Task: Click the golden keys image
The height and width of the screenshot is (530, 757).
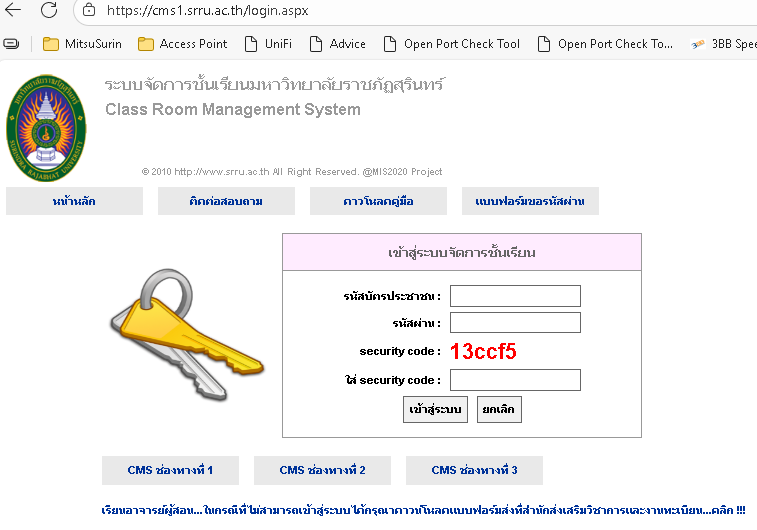Action: pyautogui.click(x=181, y=321)
